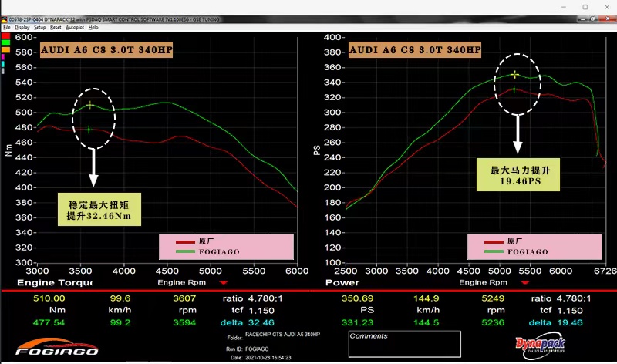
Task: Click the 99.6 km/h value
Action: point(120,298)
